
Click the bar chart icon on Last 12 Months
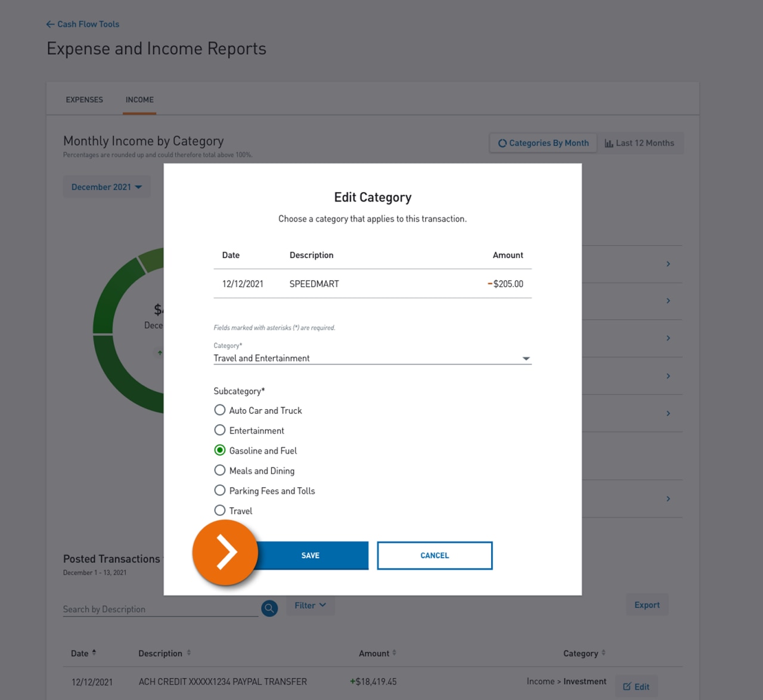(609, 143)
